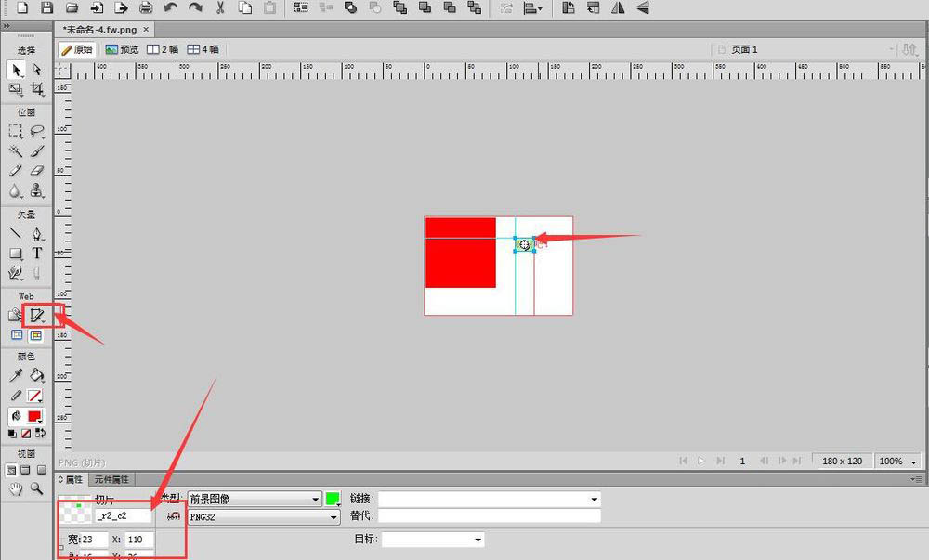Image resolution: width=929 pixels, height=560 pixels.
Task: Cut selection with the scissors icon
Action: 220,7
